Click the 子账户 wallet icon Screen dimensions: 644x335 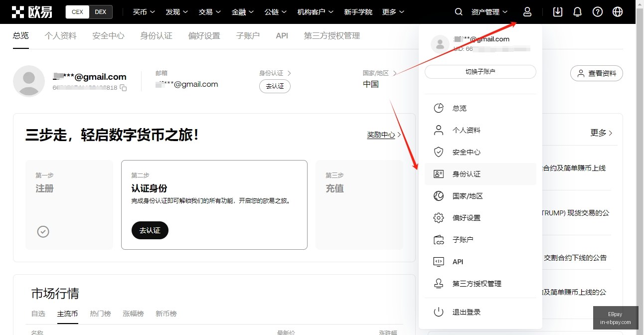(x=439, y=240)
